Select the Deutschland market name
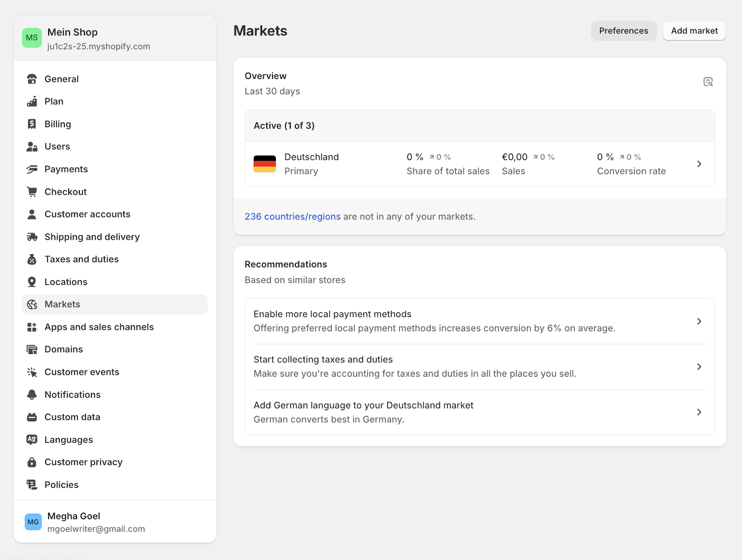Screen dimensions: 742x560 pos(312,157)
